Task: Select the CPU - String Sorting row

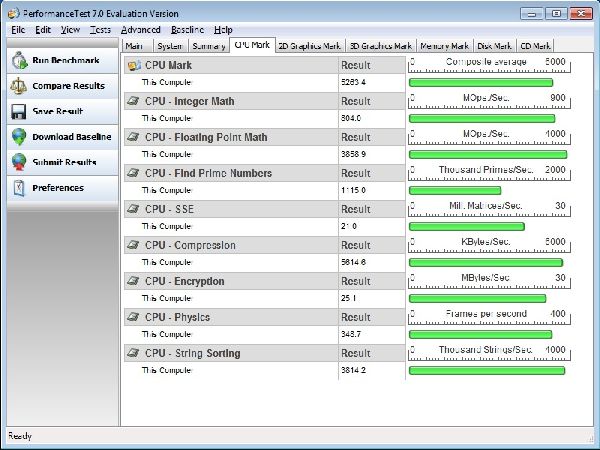Action: coord(230,353)
